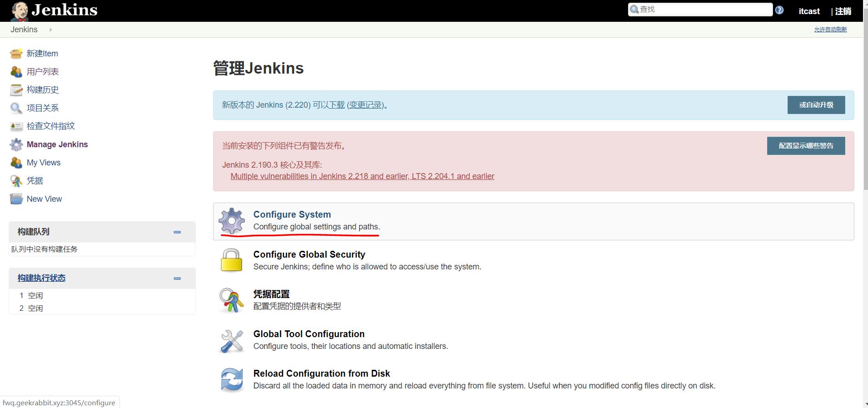Screen dimensions: 868x408
Task: Click the scrollbar down arrow
Action: (865, 404)
